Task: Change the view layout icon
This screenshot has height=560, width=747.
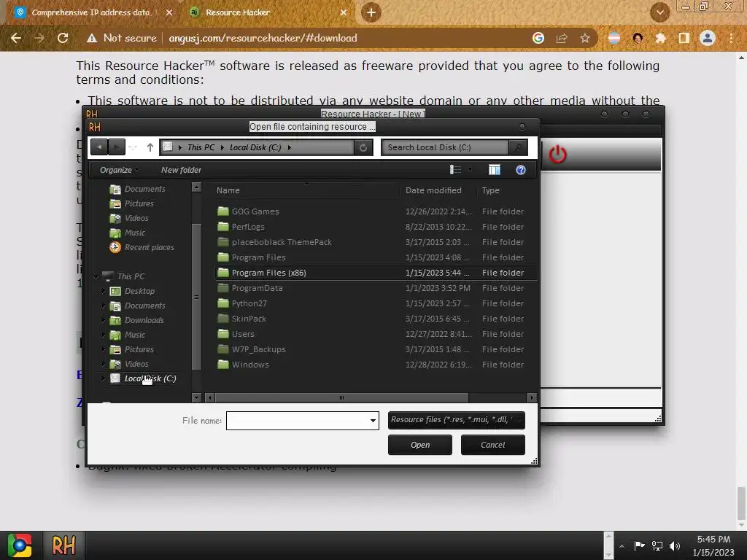Action: click(455, 170)
